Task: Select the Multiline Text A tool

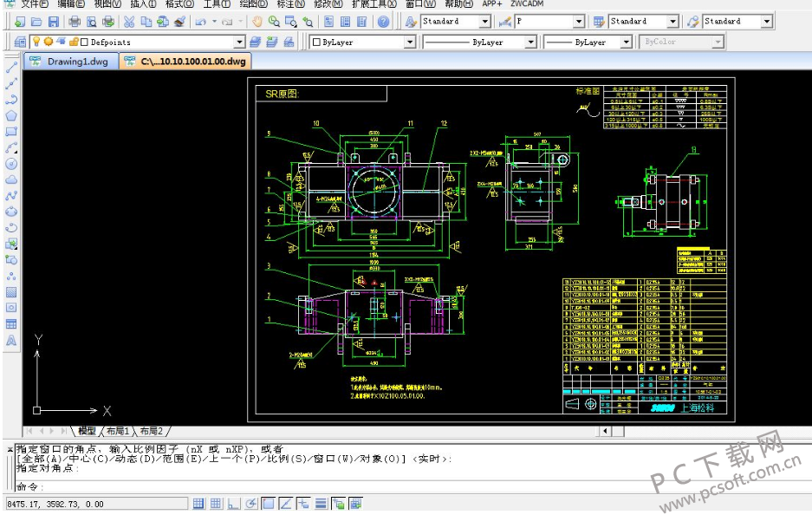Action: click(11, 341)
